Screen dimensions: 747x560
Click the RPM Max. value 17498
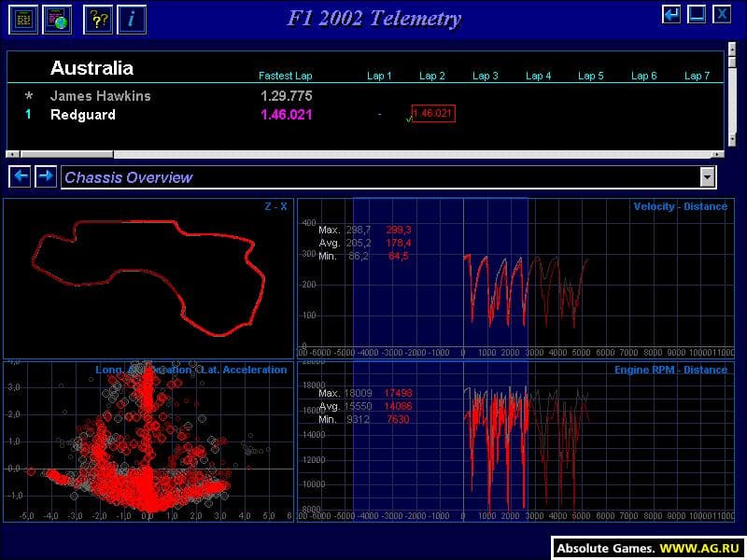(x=399, y=393)
